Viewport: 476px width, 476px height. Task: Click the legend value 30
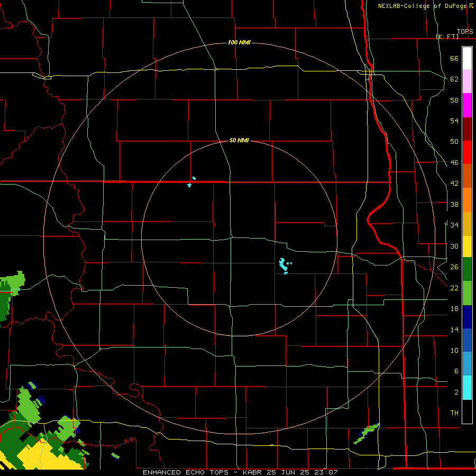click(x=454, y=246)
